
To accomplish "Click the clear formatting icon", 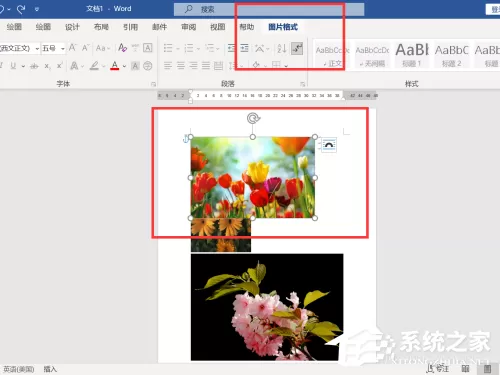I will (x=122, y=48).
